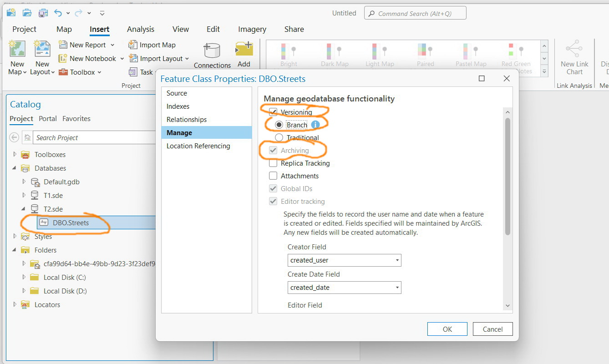Switch to the Analysis ribbon tab

tap(141, 29)
